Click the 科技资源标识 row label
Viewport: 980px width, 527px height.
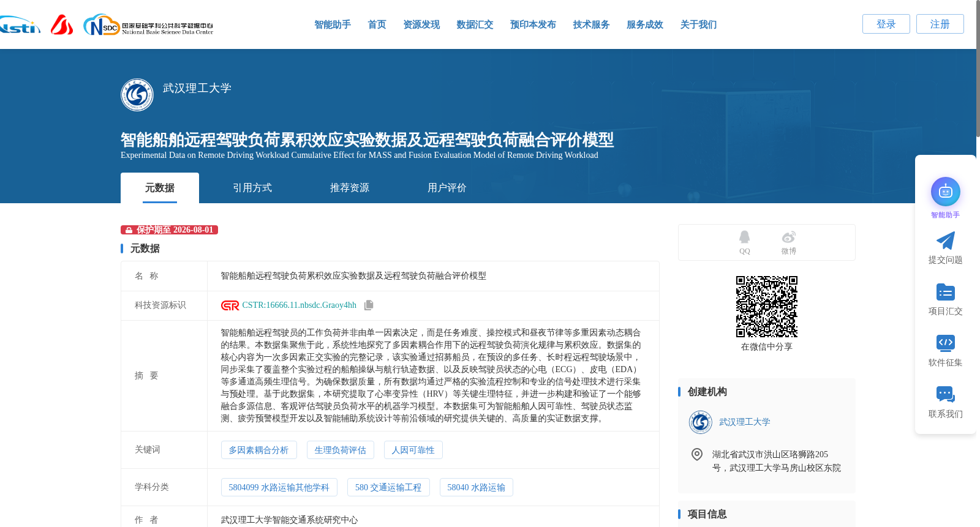coord(160,305)
